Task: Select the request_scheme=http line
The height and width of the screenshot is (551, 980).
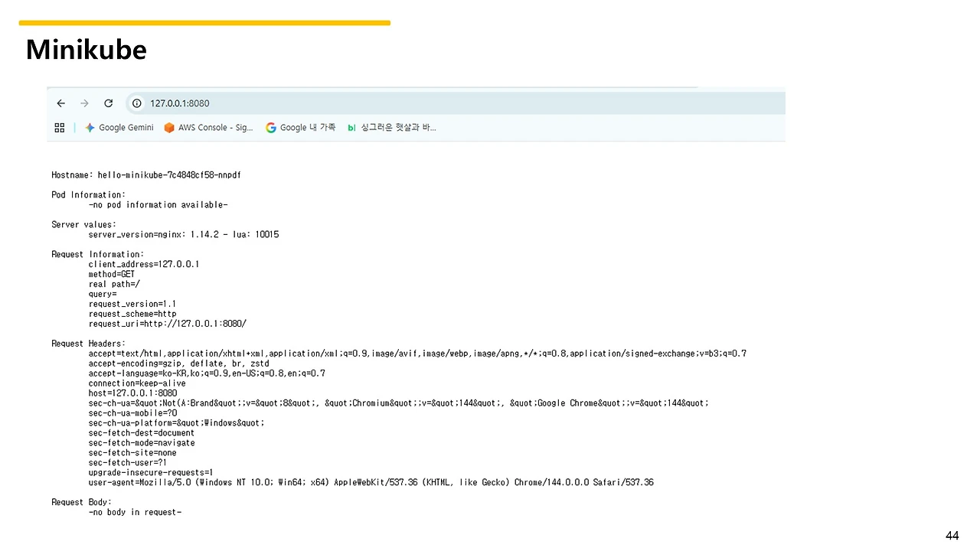Action: 132,315
